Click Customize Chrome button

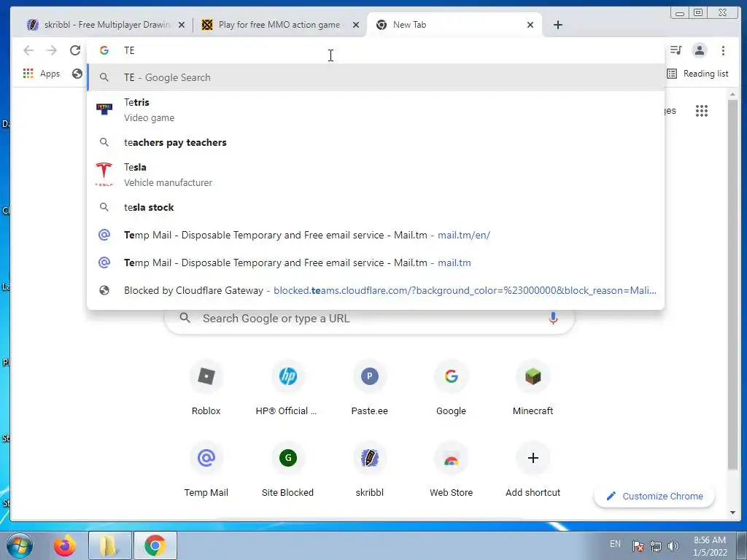654,496
